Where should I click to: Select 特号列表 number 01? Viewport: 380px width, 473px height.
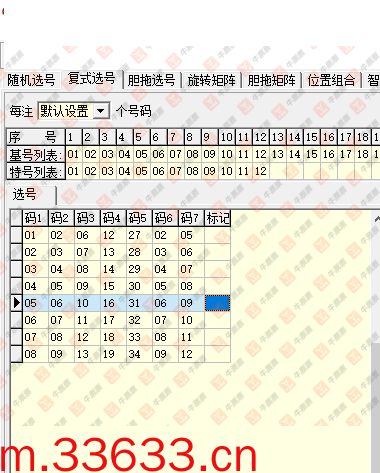(x=73, y=171)
